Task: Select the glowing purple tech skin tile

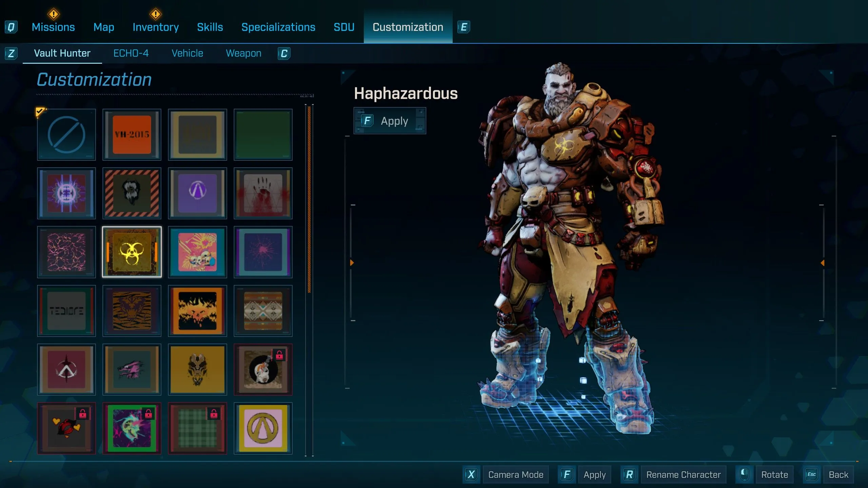Action: pos(66,193)
